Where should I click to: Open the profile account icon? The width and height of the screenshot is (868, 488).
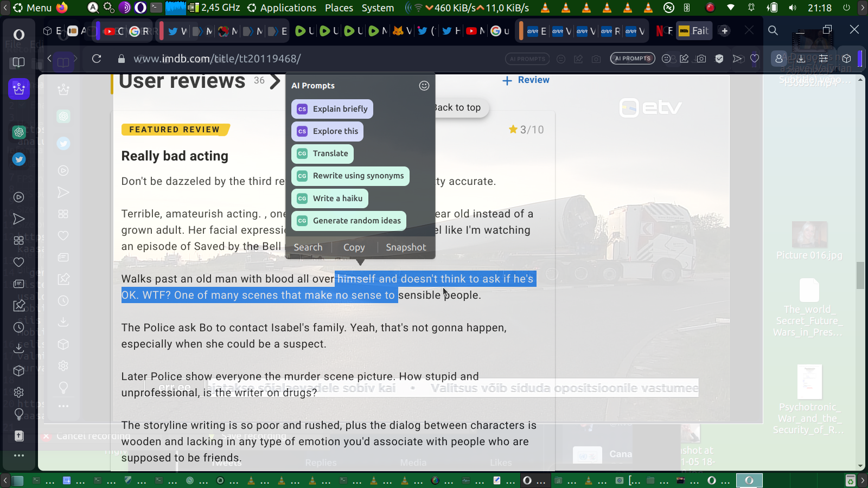pos(779,59)
